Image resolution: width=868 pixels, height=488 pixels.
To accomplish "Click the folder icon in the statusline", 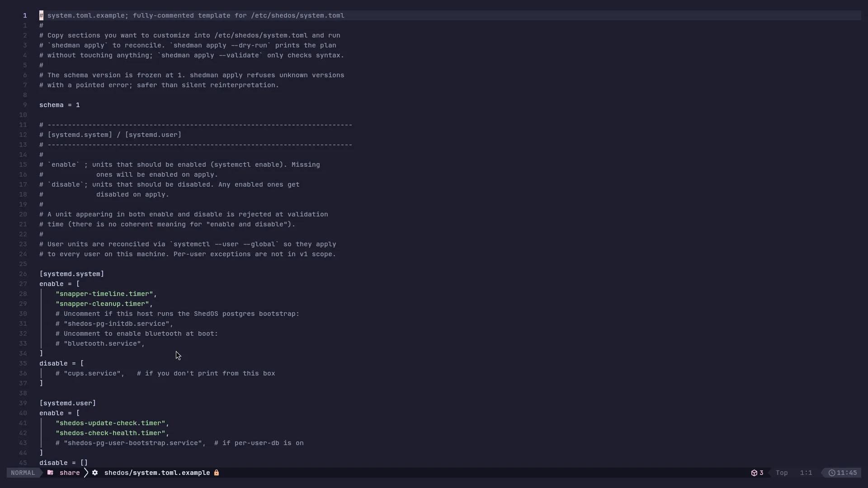I will [x=51, y=473].
